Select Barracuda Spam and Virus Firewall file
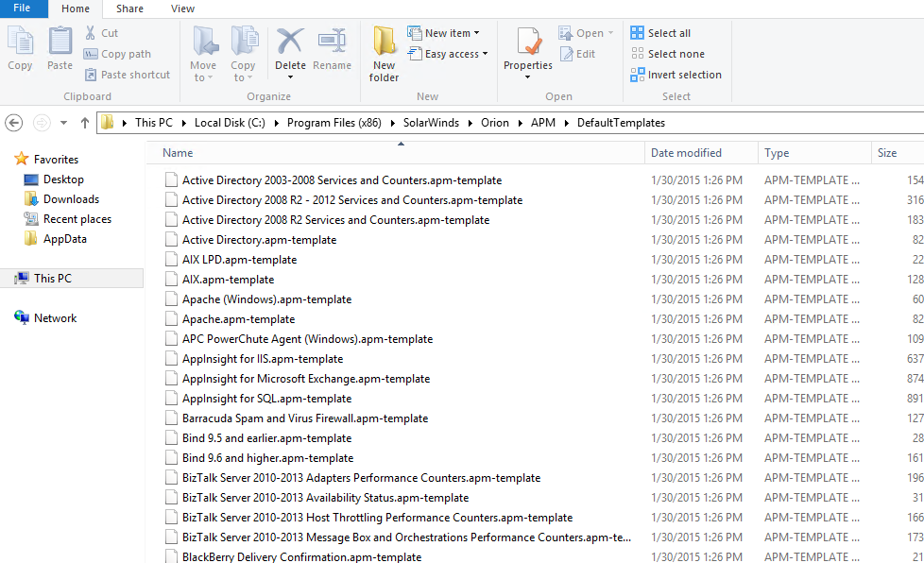The image size is (924, 563). point(305,418)
